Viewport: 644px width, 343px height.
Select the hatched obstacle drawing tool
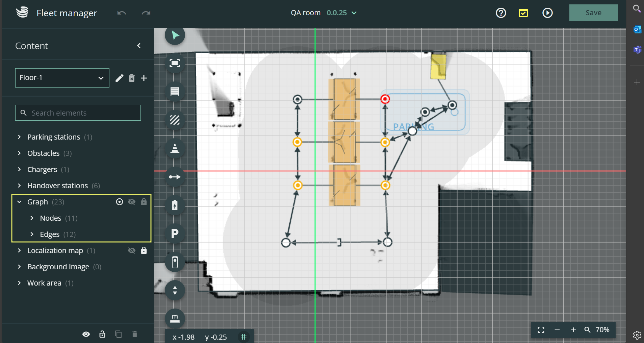coord(175,120)
